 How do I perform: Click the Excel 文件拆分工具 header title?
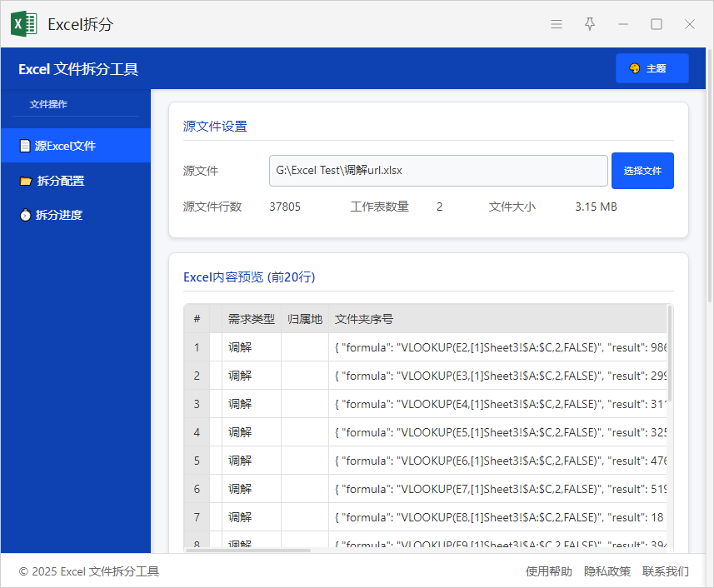[78, 69]
